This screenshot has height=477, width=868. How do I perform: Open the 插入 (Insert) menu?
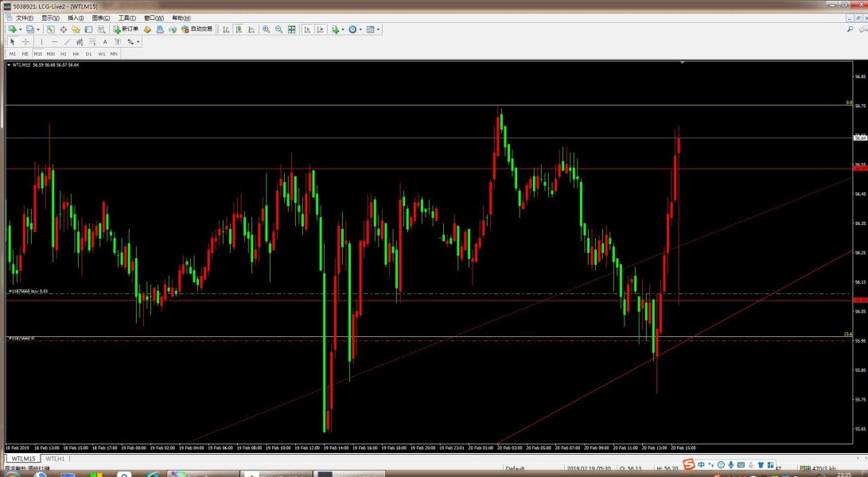75,17
